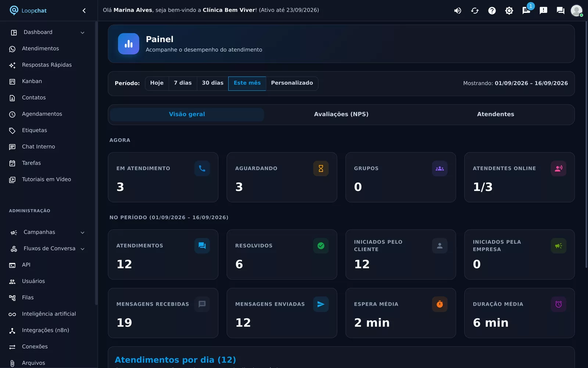Image resolution: width=588 pixels, height=368 pixels.
Task: Open Conexões in the sidebar
Action: click(48, 347)
